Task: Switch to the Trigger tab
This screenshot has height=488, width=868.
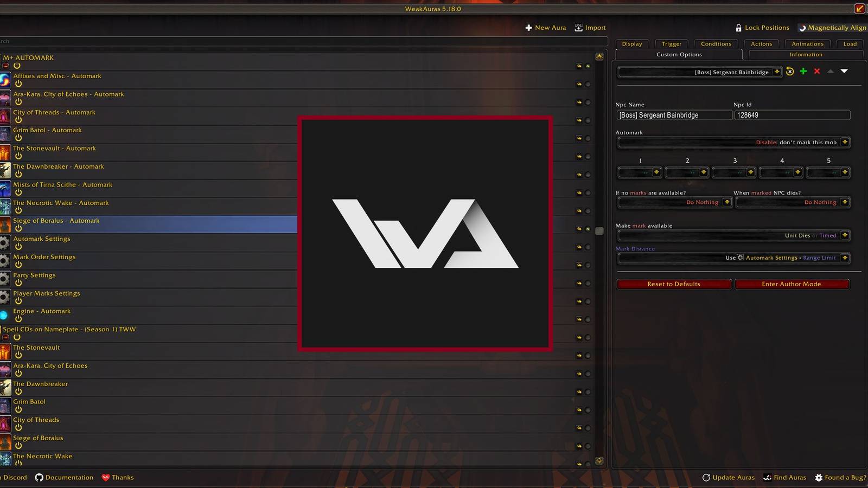Action: pyautogui.click(x=671, y=44)
